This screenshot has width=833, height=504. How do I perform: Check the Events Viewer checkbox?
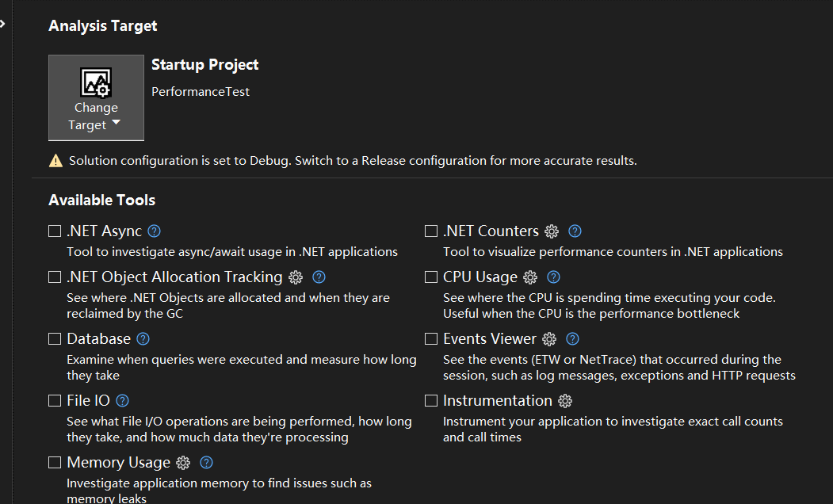coord(431,339)
